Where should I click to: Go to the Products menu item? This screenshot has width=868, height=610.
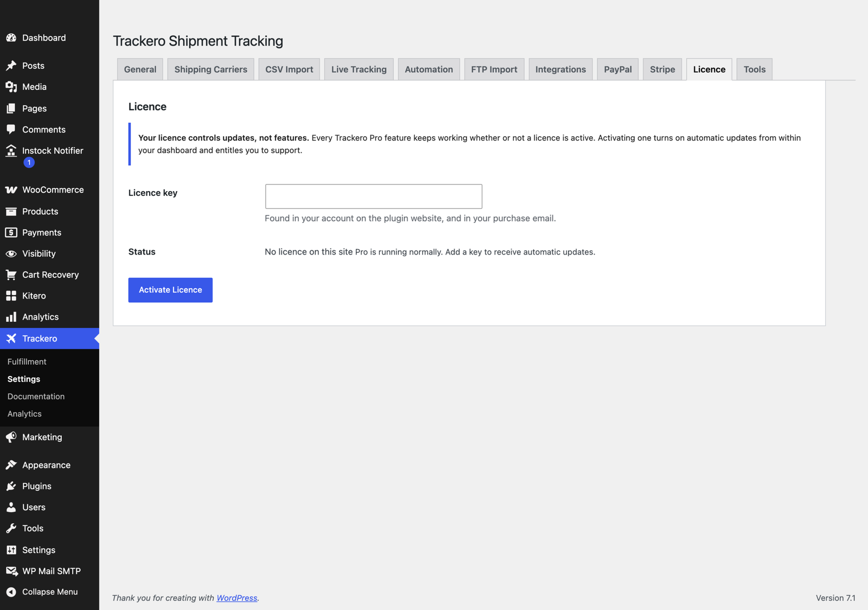(49, 212)
